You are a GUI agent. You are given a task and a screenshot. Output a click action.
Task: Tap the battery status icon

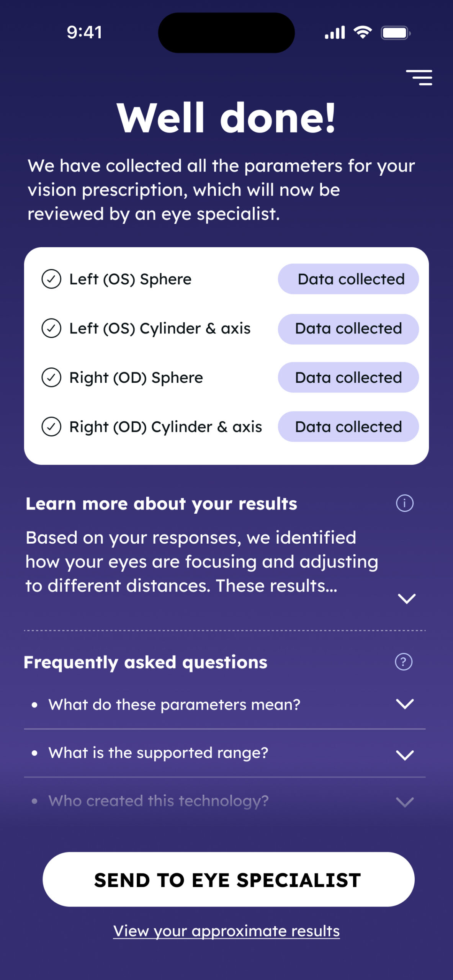click(396, 33)
